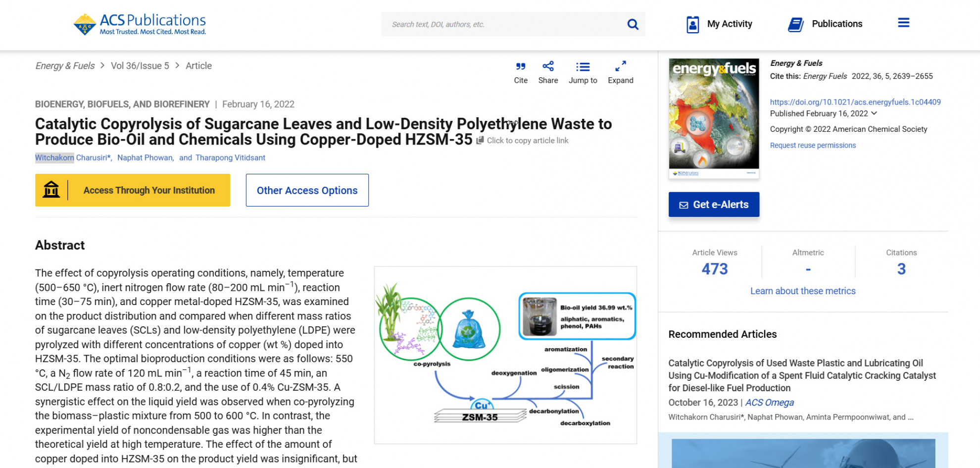Viewport: 980px width, 468px height.
Task: Click Citations count 3
Action: (x=901, y=269)
